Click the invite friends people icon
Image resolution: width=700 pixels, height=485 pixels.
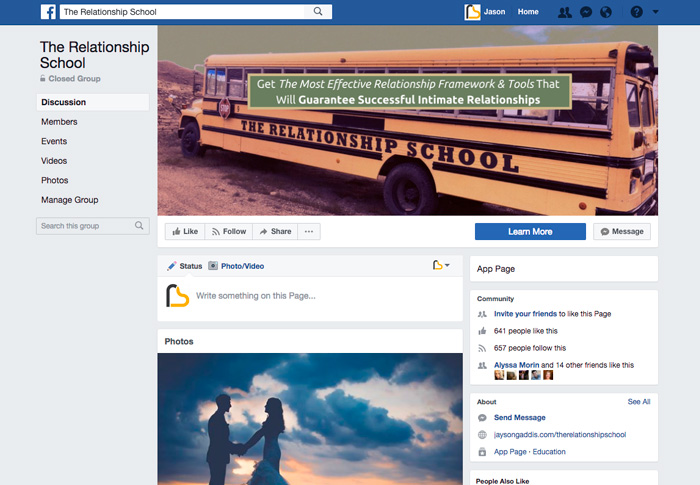[482, 314]
